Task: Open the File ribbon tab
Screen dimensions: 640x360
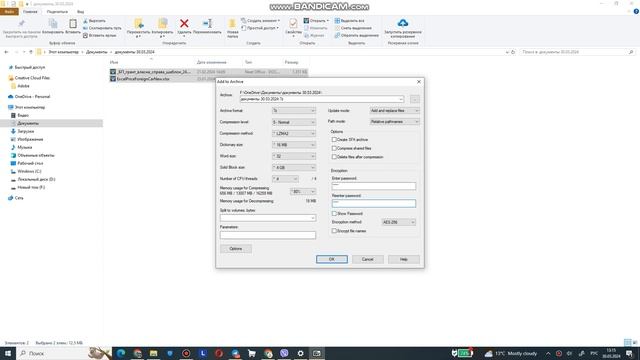Action: (9, 12)
